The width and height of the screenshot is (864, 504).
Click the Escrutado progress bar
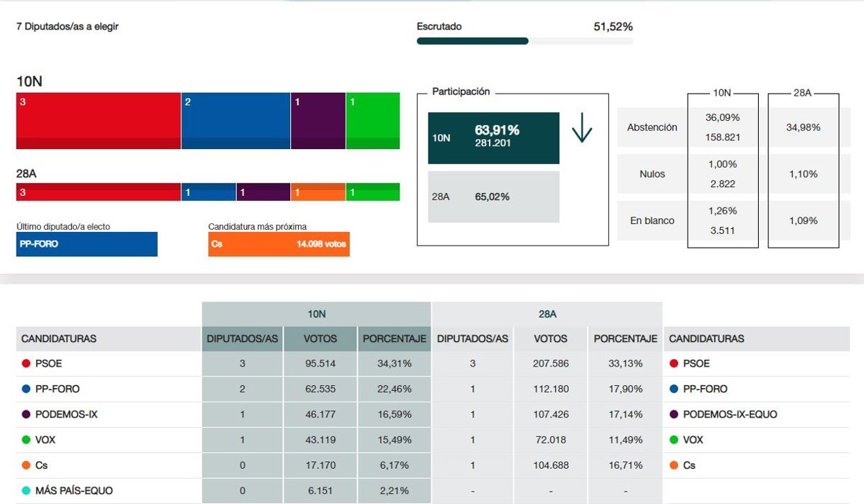[525, 41]
